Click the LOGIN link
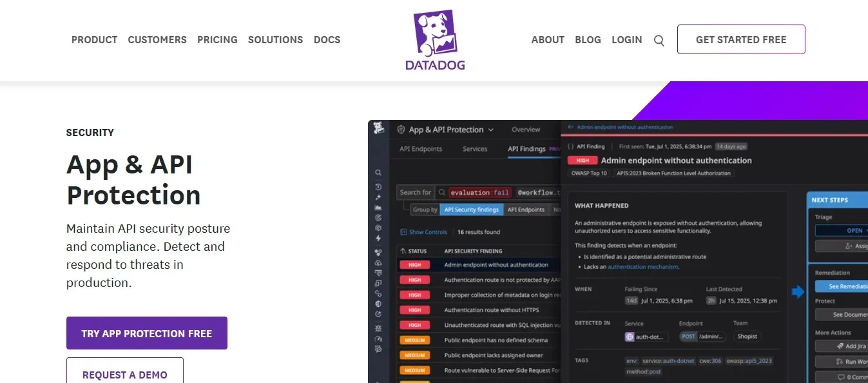 tap(627, 40)
